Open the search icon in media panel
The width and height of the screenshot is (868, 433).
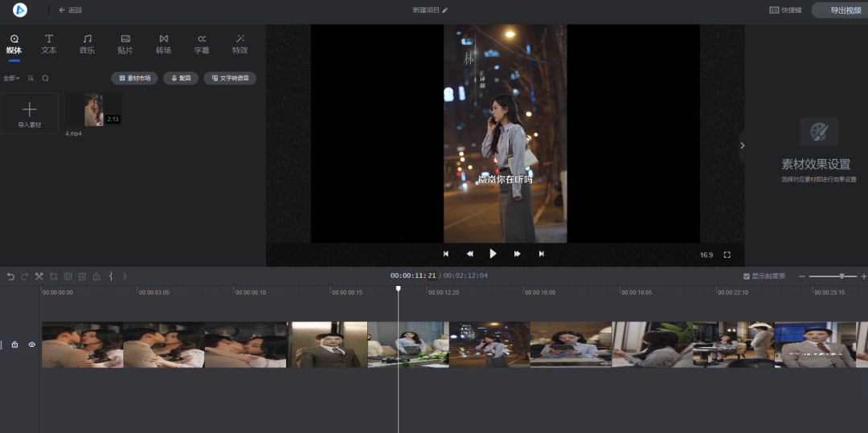(x=46, y=78)
